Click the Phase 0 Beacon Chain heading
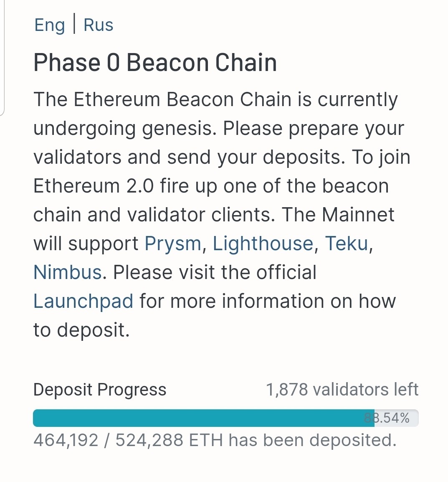 (x=155, y=63)
